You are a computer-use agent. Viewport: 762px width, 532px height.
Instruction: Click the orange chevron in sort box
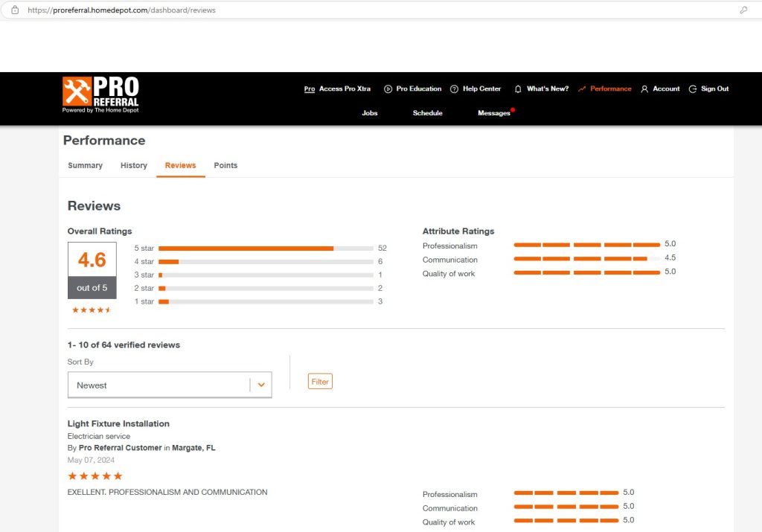[261, 385]
